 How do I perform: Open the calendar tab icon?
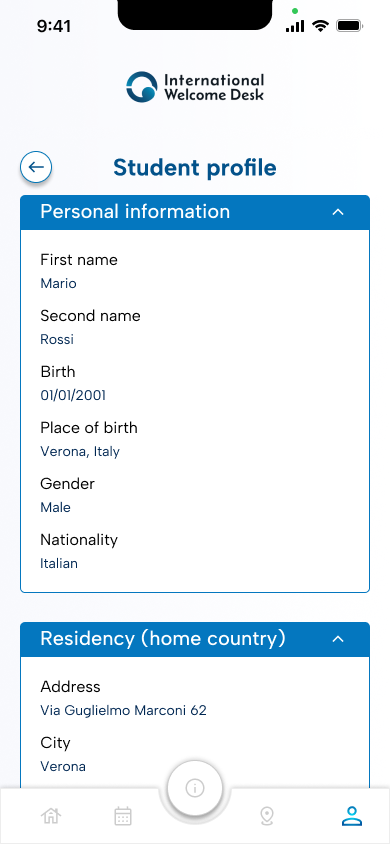tap(123, 816)
